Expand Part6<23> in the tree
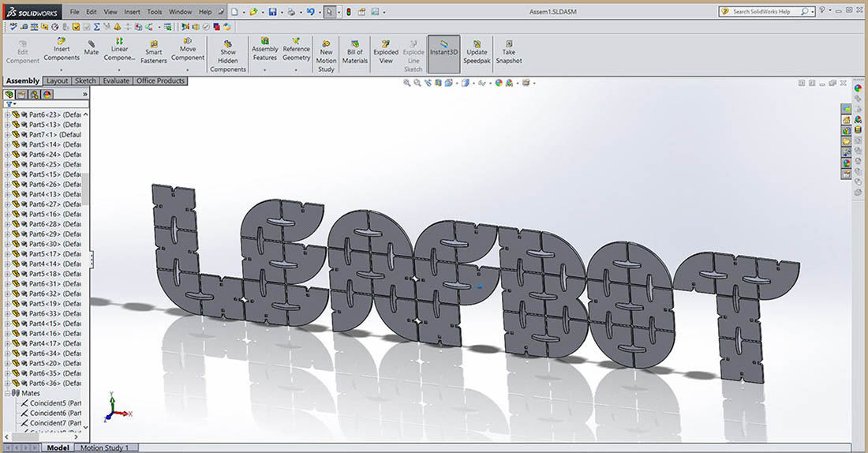The image size is (868, 453). [x=8, y=114]
